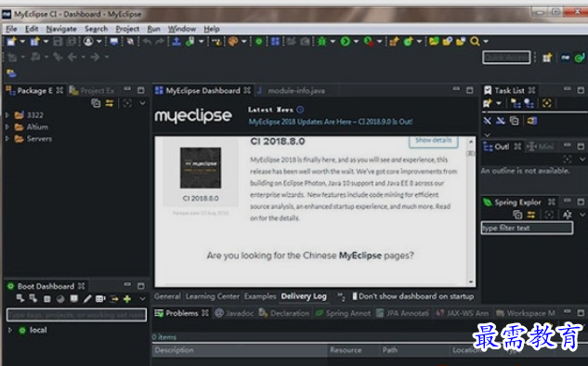Click the green Debug bug icon
Viewport: 588px width, 366px height.
coord(321,41)
